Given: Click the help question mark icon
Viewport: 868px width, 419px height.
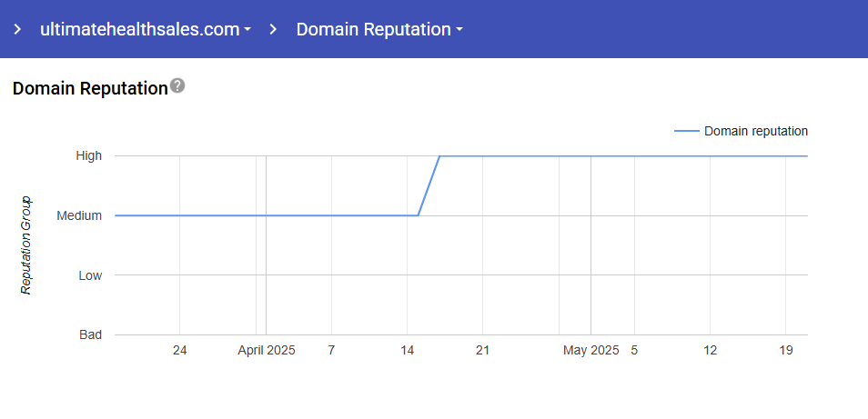Looking at the screenshot, I should click(x=177, y=86).
